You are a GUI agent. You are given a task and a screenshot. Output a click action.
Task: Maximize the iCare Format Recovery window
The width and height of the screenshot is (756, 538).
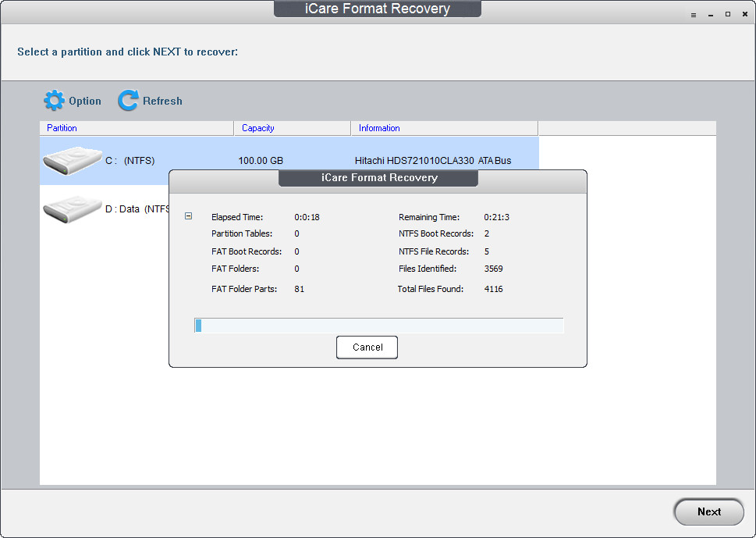tap(728, 15)
